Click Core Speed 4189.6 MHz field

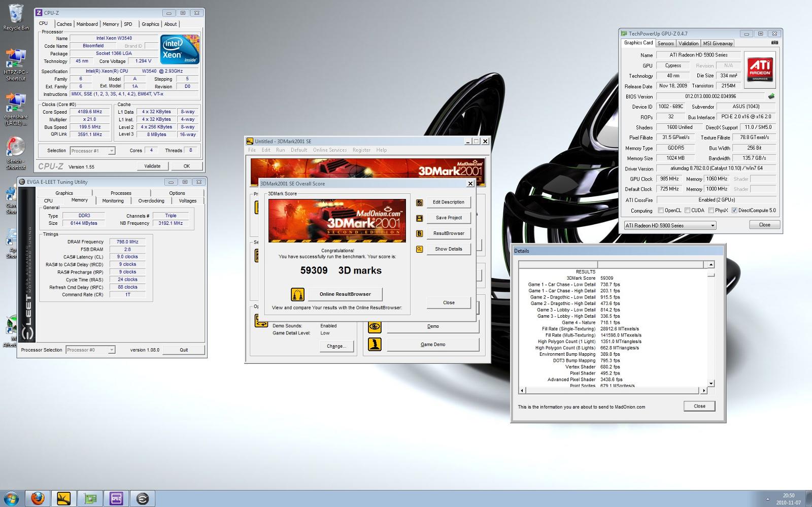[90, 112]
